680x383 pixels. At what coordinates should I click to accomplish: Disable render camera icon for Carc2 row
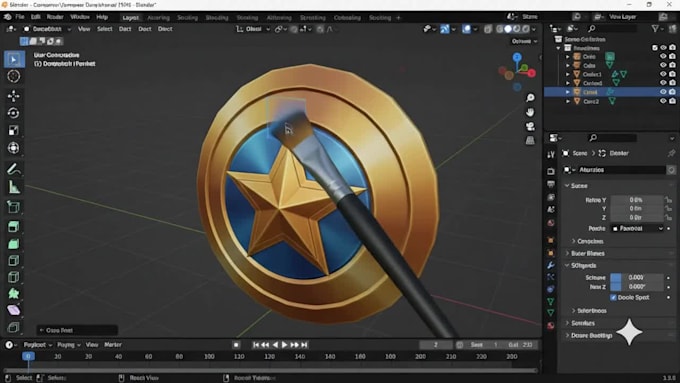click(672, 101)
